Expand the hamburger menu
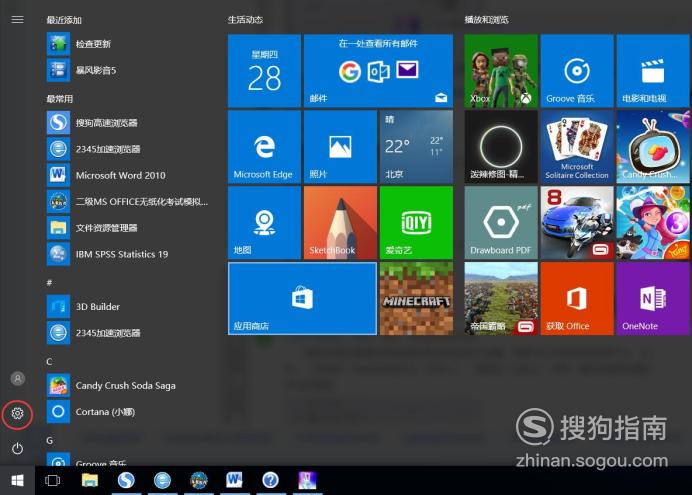This screenshot has height=495, width=692. tap(17, 19)
